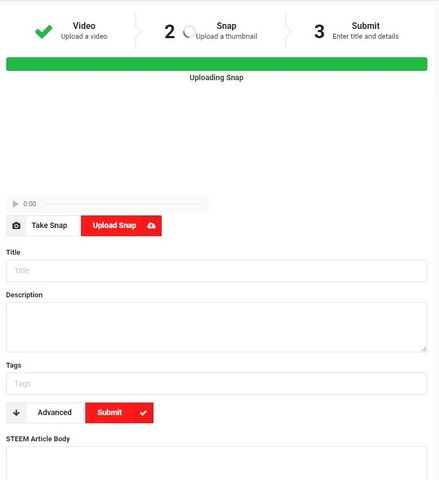
Task: Click the Upload Snap button
Action: (x=121, y=226)
